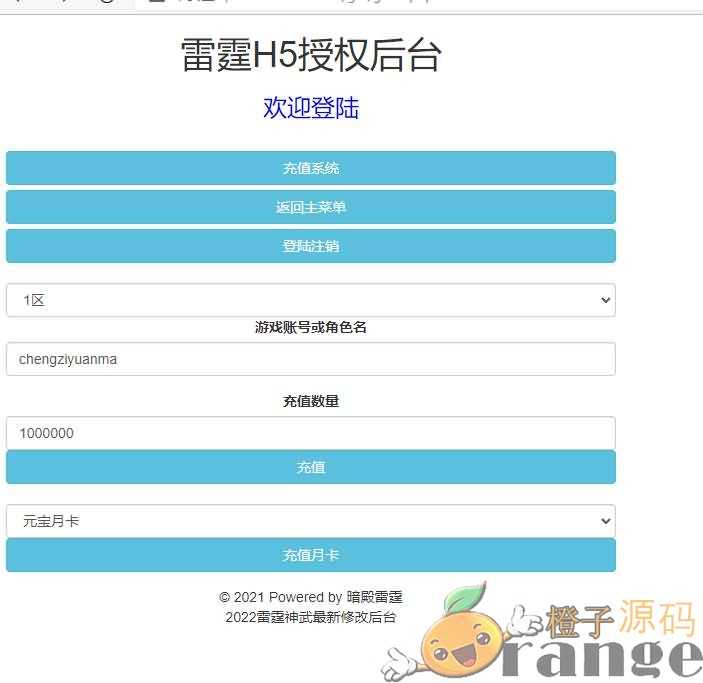Click the 游戏账号或角色名 field label
The image size is (703, 683).
pyautogui.click(x=311, y=327)
